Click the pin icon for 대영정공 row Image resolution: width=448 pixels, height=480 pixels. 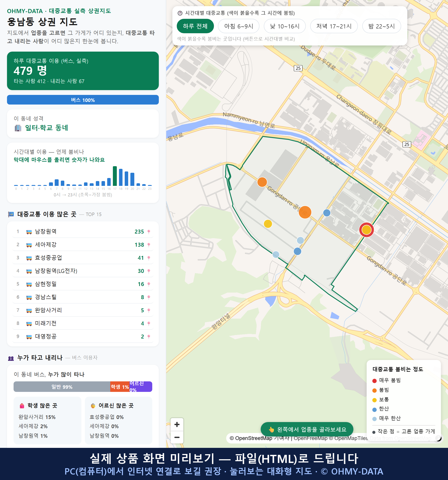(x=149, y=337)
